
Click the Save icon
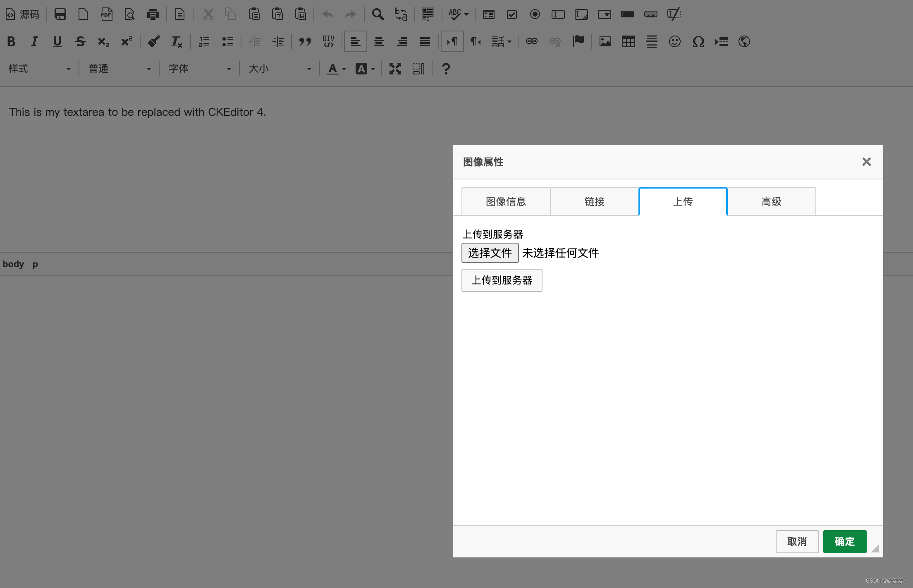[x=60, y=14]
